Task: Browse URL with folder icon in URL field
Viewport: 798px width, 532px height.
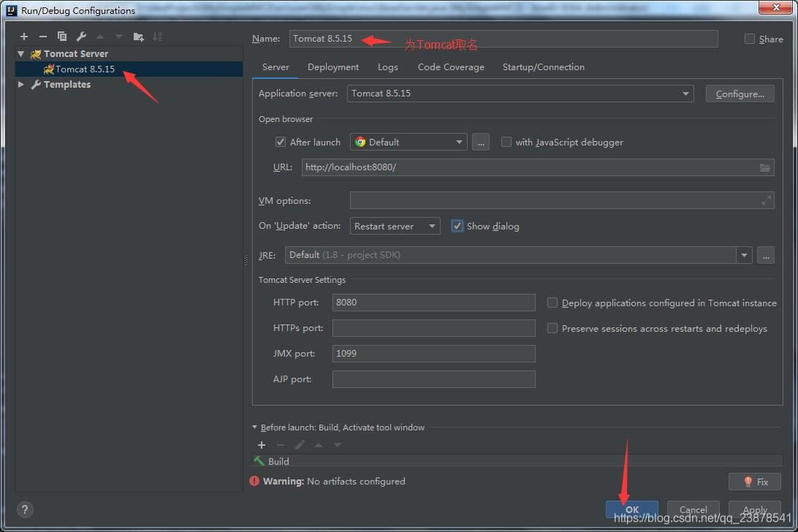Action: tap(765, 167)
